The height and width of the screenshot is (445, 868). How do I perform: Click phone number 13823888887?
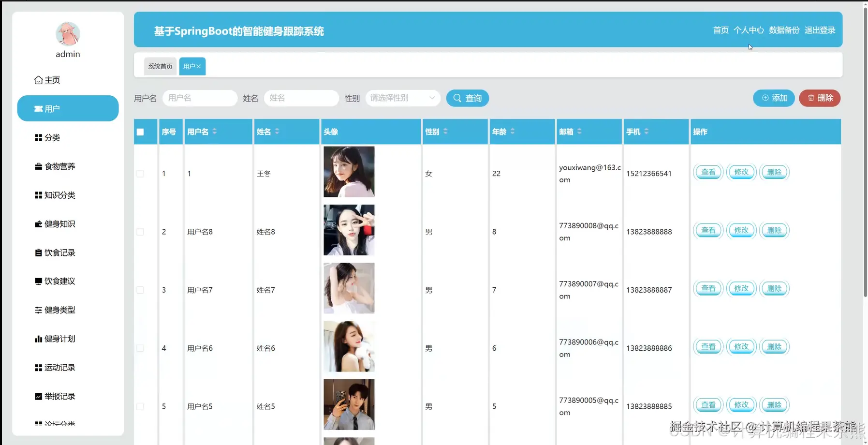[649, 290]
